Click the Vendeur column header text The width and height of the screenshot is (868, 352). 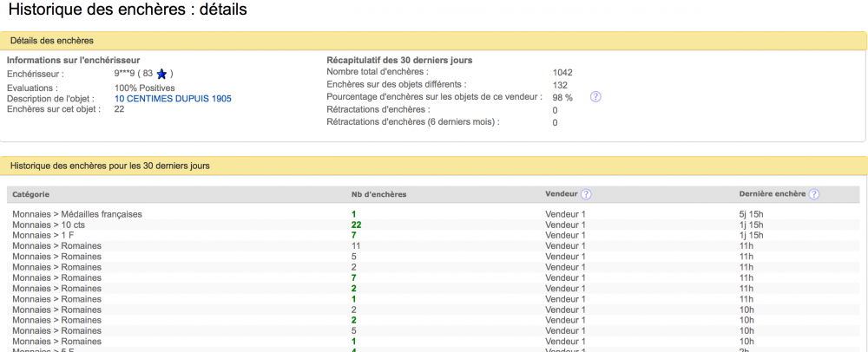[562, 194]
